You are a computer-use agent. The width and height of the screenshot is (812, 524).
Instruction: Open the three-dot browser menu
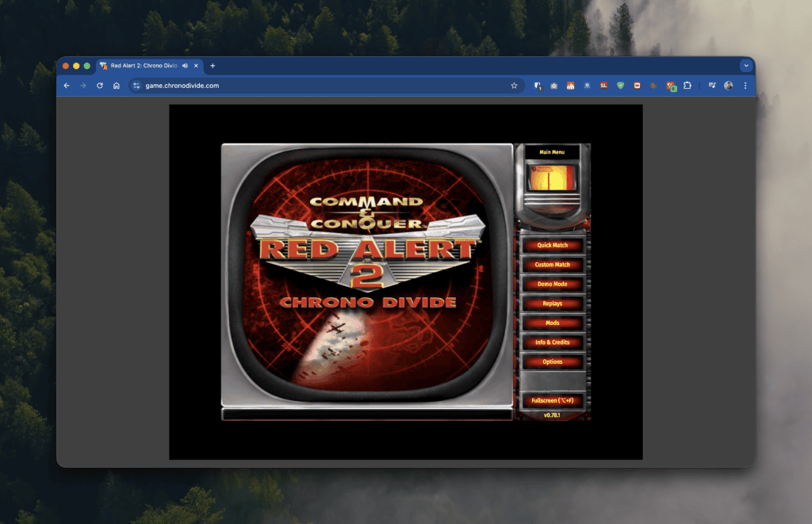coord(745,85)
